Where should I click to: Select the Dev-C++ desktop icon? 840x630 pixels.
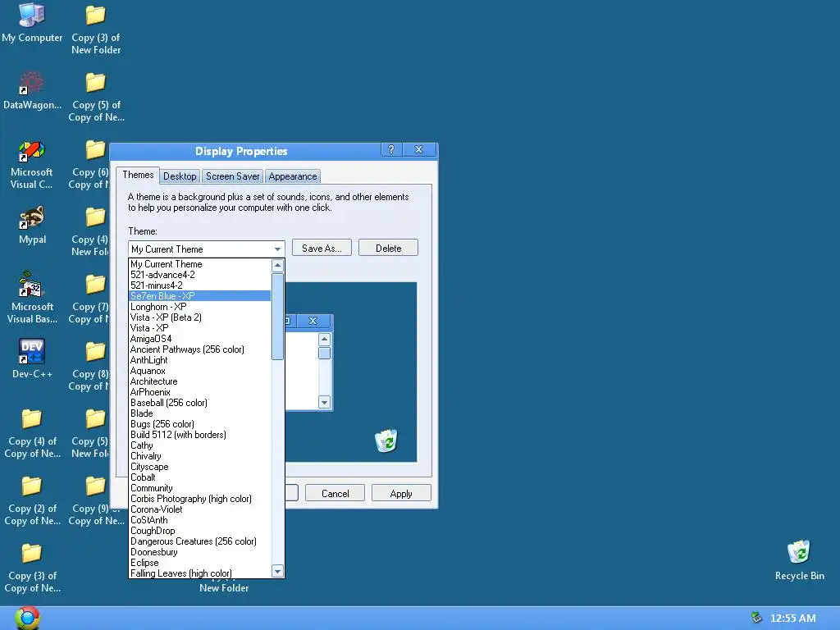32,359
